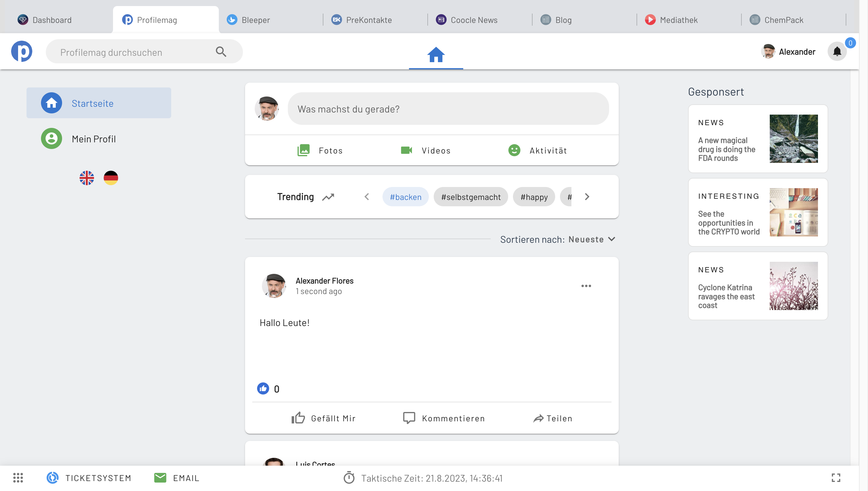Switch language to German via the flag

point(111,178)
